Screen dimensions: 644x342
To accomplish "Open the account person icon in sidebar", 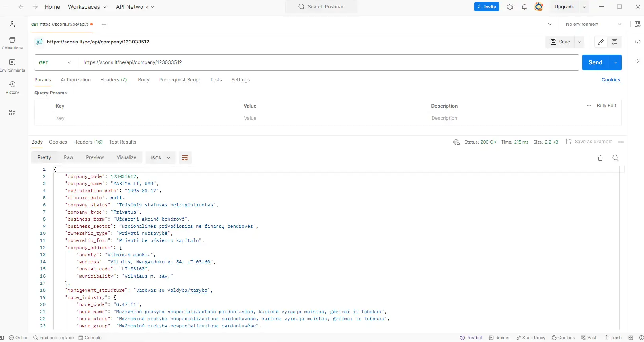I will [x=12, y=24].
